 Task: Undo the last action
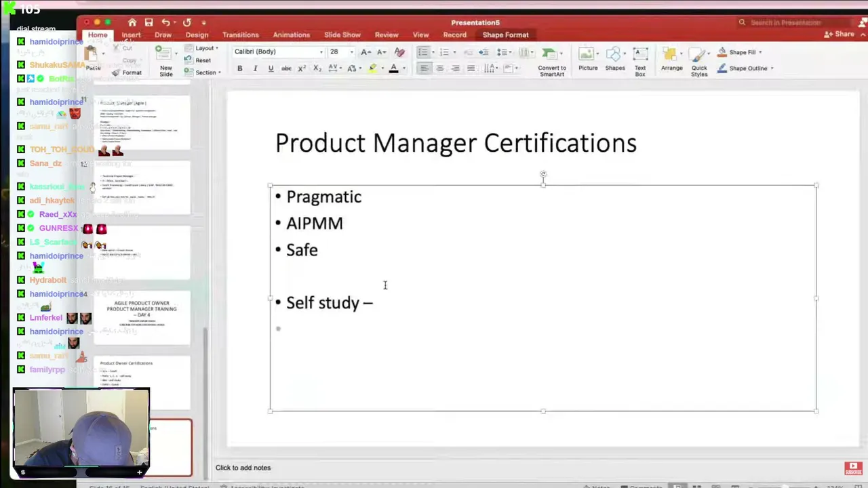point(165,22)
